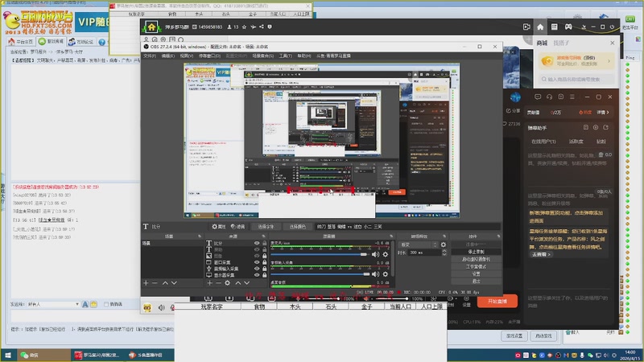644x362 pixels.
Task: Click the video camera icon in the top-right bar
Action: [526, 27]
